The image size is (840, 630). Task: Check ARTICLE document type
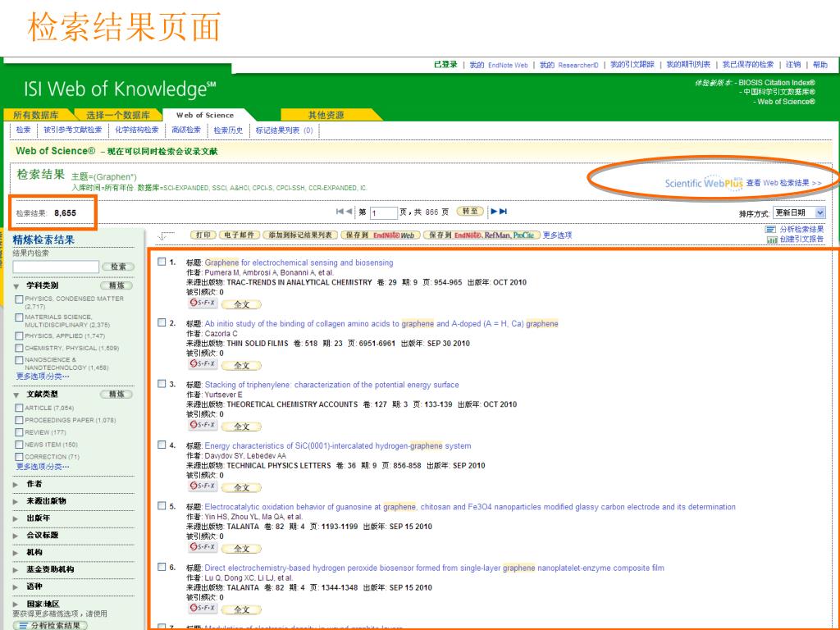tap(20, 409)
